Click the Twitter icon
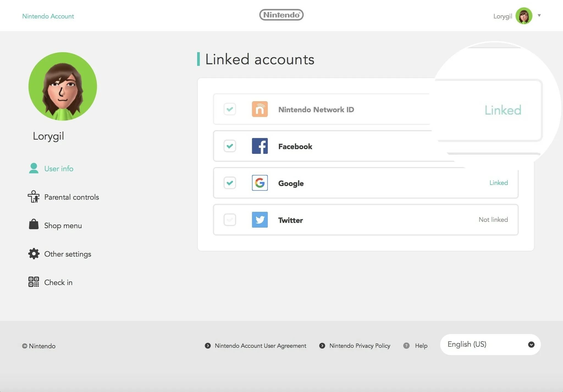The width and height of the screenshot is (563, 392). [260, 219]
